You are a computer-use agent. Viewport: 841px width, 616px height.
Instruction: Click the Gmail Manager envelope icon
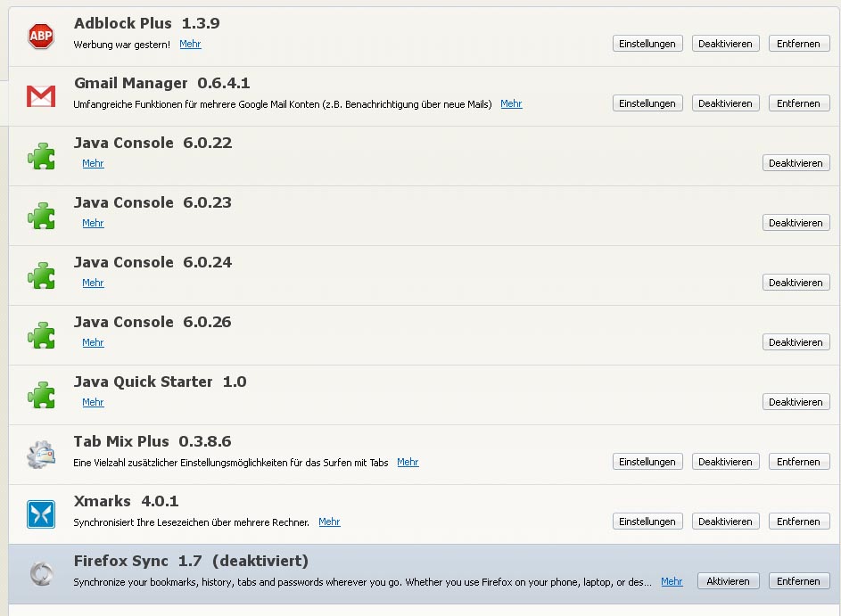coord(41,95)
